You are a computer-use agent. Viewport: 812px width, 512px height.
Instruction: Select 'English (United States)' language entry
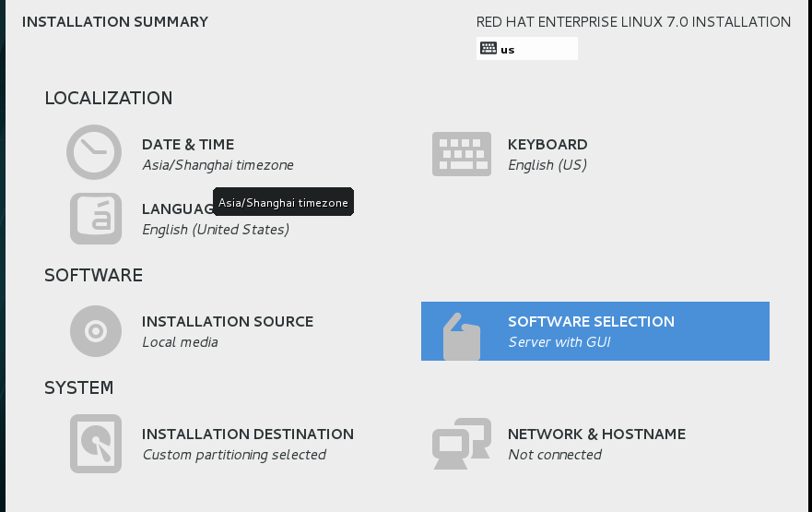pos(216,230)
